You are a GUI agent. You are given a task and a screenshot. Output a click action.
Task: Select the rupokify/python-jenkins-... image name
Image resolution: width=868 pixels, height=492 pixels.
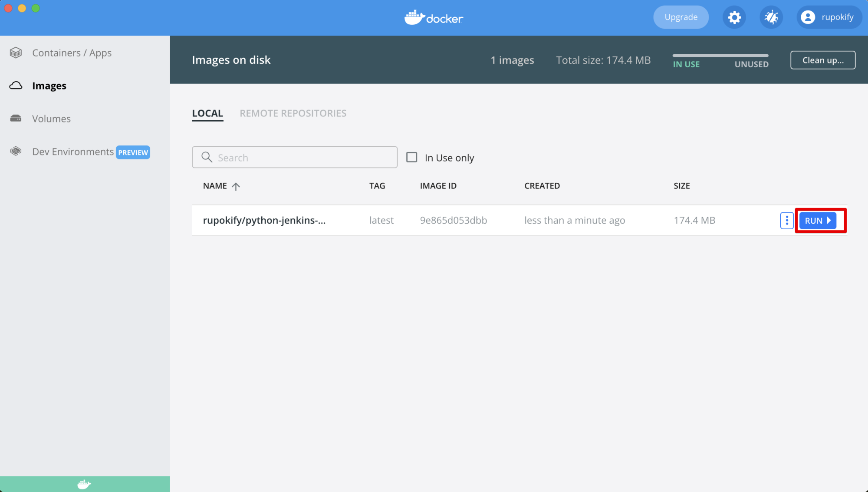(264, 221)
